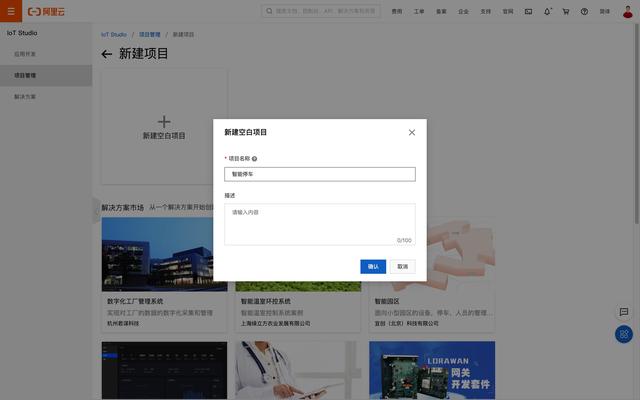Click the 官网 header link
Image resolution: width=640 pixels, height=400 pixels.
click(x=508, y=11)
